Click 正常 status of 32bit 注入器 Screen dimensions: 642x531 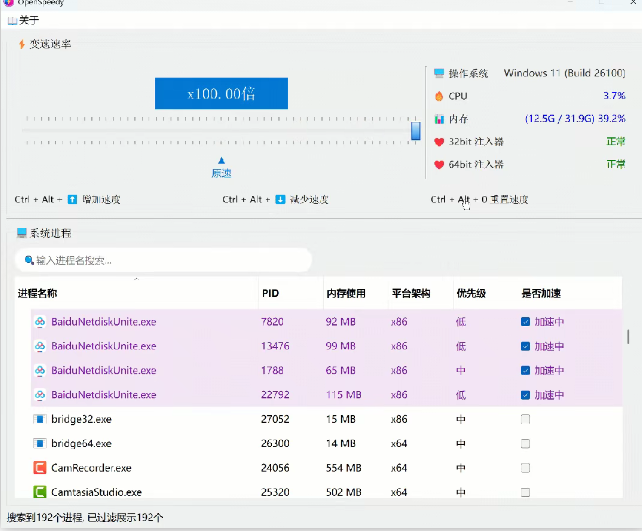(616, 142)
